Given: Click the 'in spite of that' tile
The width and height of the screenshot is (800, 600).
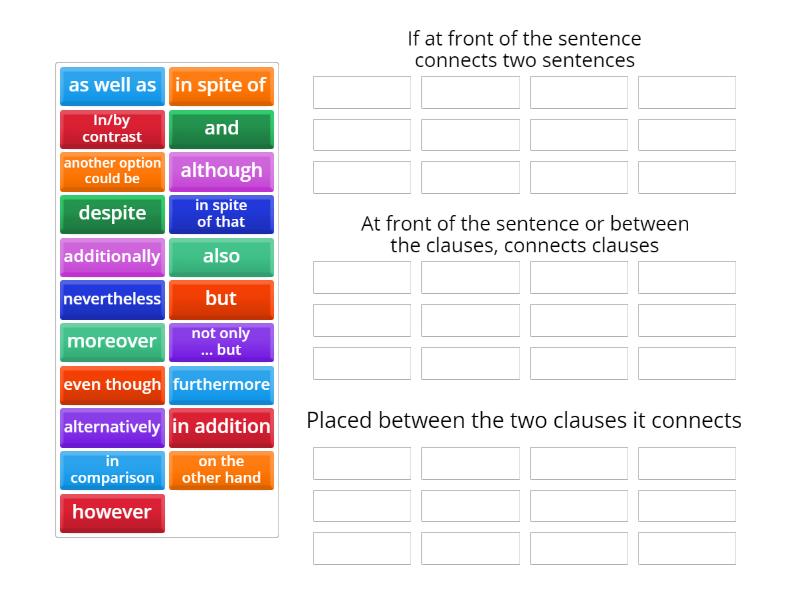Looking at the screenshot, I should tap(221, 214).
